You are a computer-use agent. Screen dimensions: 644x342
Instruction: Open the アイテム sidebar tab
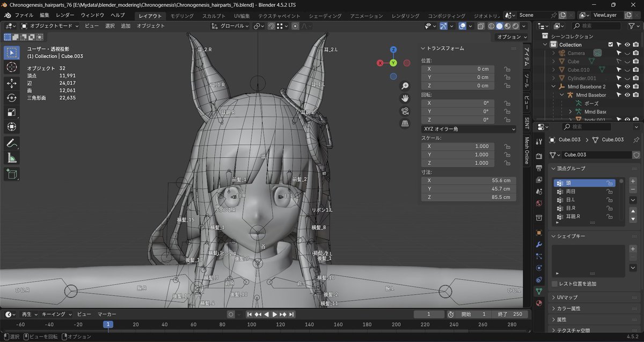(526, 57)
